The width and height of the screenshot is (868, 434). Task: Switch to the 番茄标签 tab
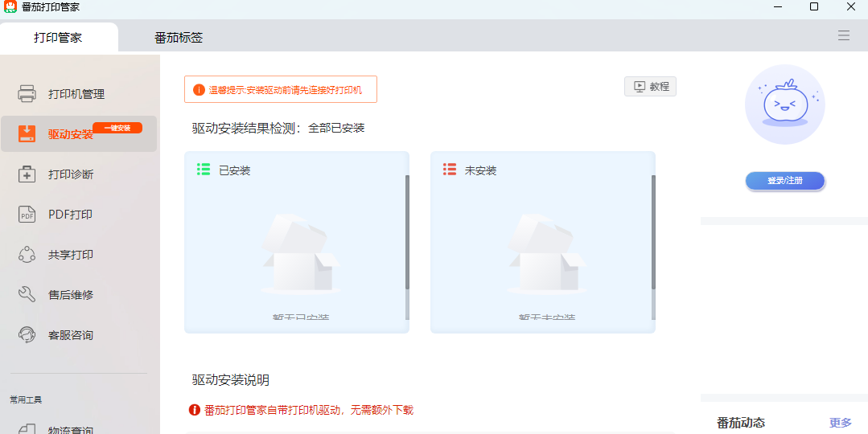coord(179,38)
